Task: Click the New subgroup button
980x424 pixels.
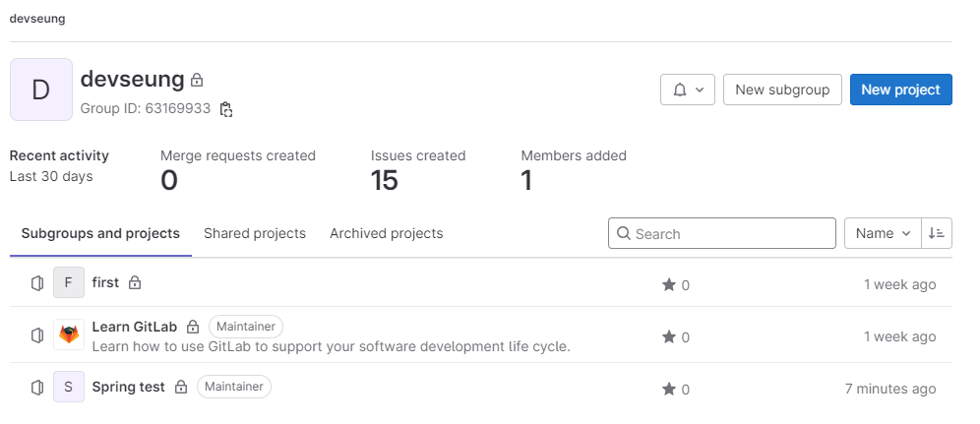Action: pyautogui.click(x=782, y=90)
